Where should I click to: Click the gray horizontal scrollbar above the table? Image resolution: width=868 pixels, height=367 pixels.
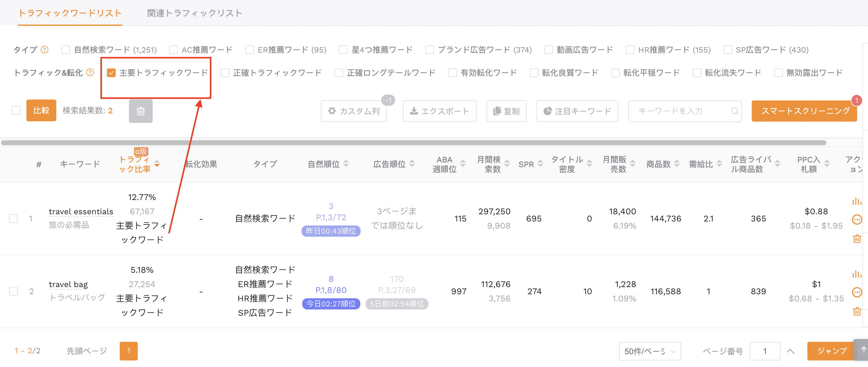pos(413,143)
